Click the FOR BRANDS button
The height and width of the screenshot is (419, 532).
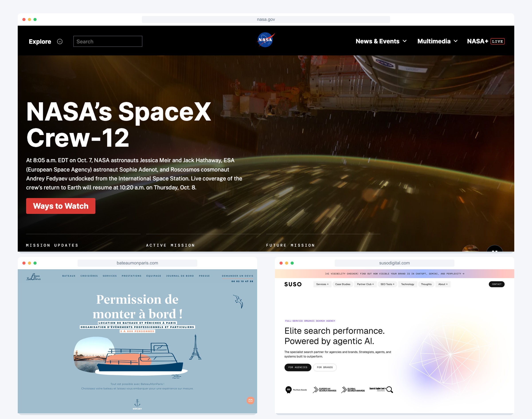(x=325, y=367)
